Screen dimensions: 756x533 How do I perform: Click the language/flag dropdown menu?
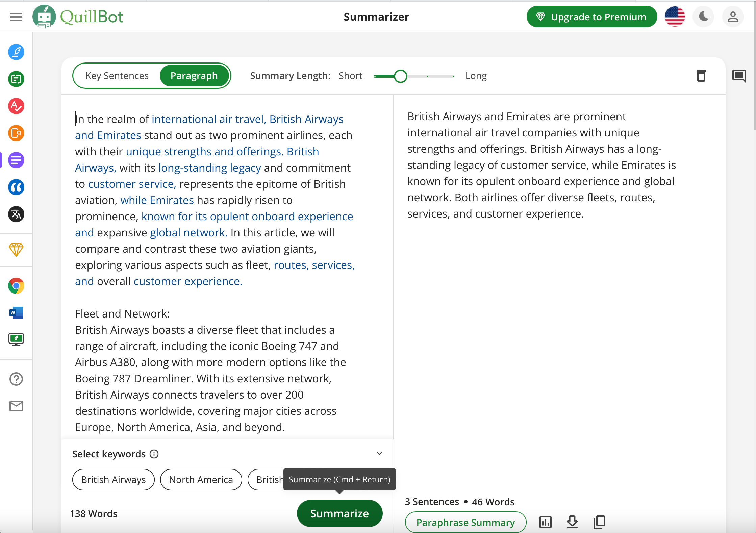click(x=675, y=16)
